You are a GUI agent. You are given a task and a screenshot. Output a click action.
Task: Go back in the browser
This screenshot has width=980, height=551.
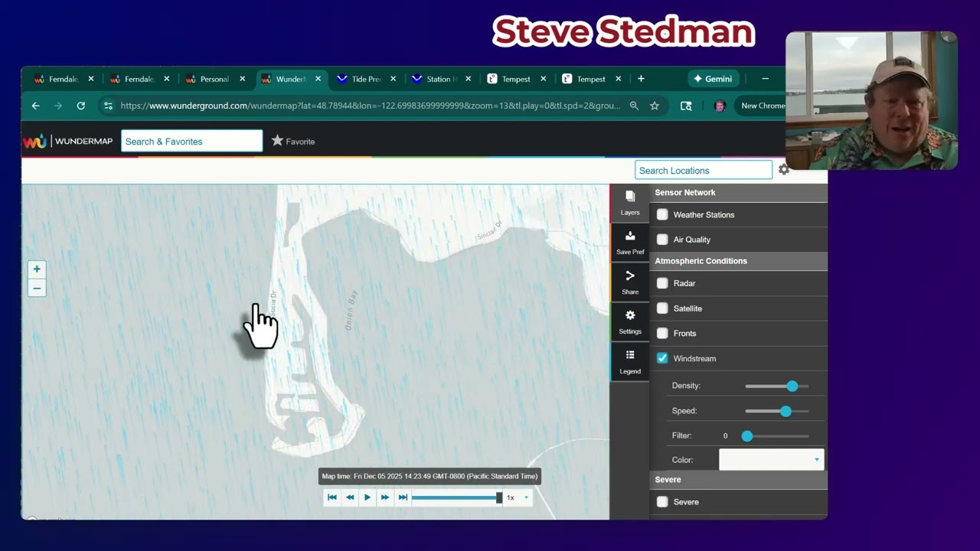(x=36, y=106)
